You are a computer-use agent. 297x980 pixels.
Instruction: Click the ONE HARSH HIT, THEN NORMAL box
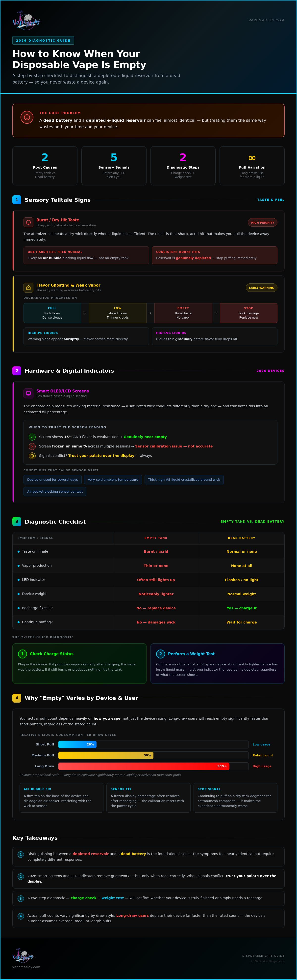pos(86,255)
